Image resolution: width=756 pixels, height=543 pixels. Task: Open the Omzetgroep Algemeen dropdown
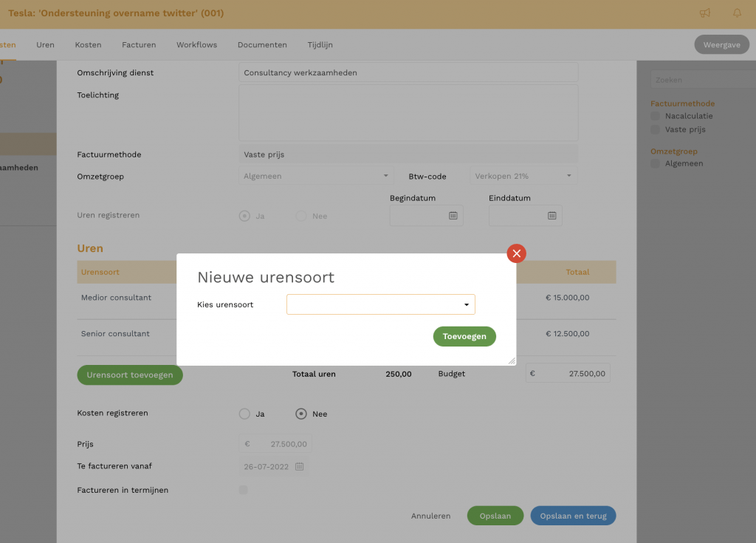[385, 176]
